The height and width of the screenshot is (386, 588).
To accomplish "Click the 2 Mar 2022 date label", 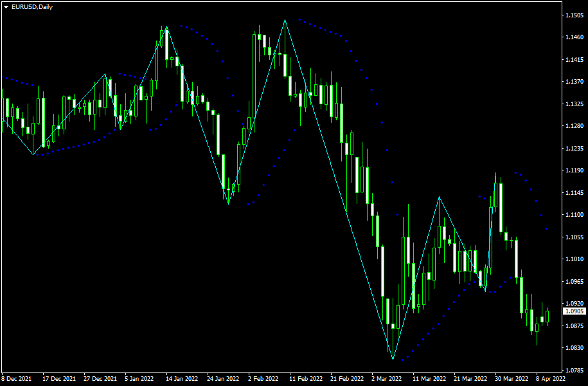I will click(387, 378).
